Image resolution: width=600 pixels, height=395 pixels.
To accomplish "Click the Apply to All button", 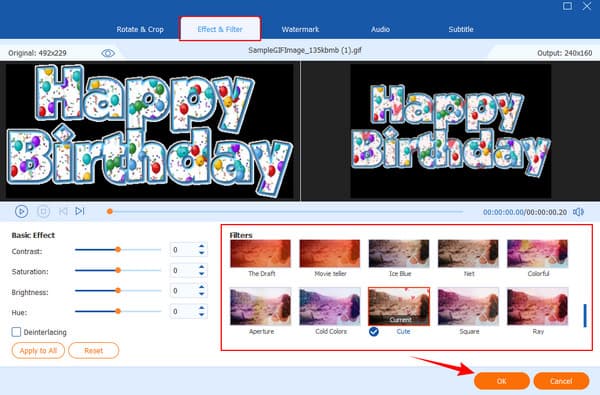I will coord(38,351).
